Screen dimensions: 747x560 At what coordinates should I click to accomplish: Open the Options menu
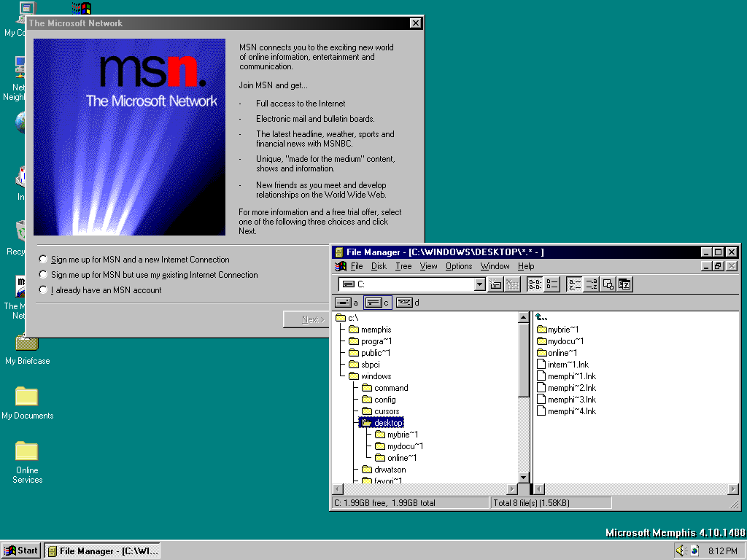(459, 266)
